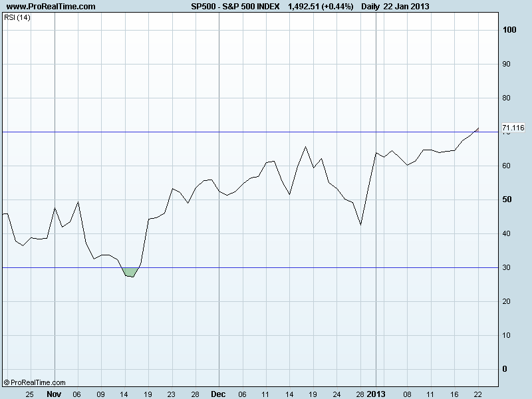Click the 1,492.51 (+0.44%) price value
The height and width of the screenshot is (399, 532).
pos(321,7)
